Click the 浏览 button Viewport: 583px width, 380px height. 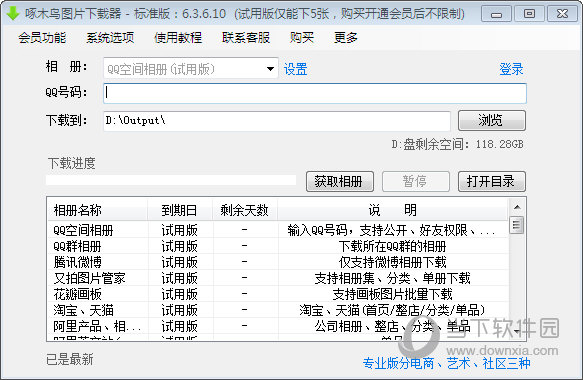click(492, 120)
